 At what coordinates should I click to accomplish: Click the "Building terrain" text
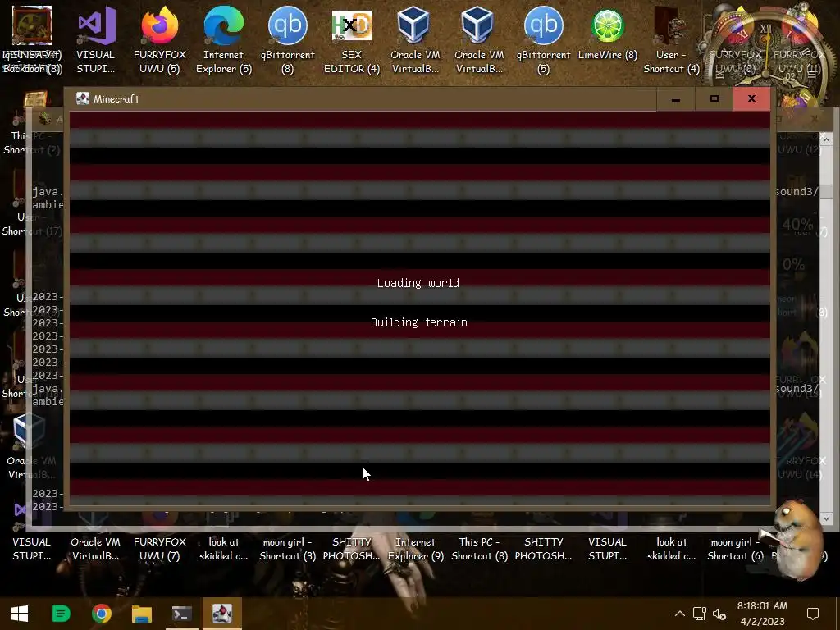tap(419, 322)
